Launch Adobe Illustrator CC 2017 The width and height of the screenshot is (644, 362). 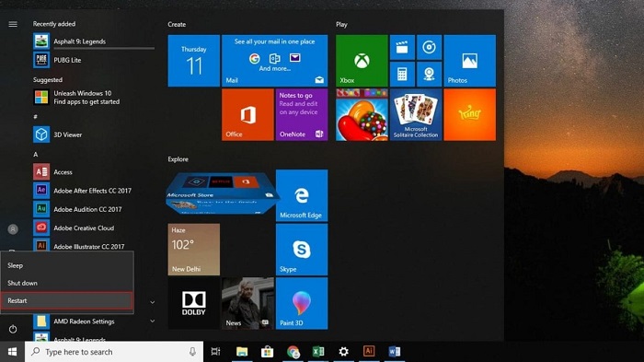point(94,246)
